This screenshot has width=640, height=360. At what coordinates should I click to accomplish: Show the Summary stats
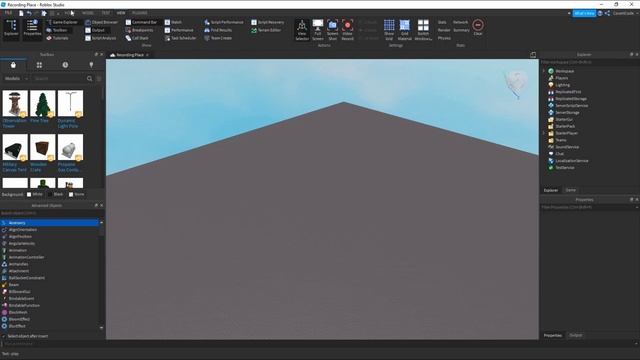tap(461, 30)
